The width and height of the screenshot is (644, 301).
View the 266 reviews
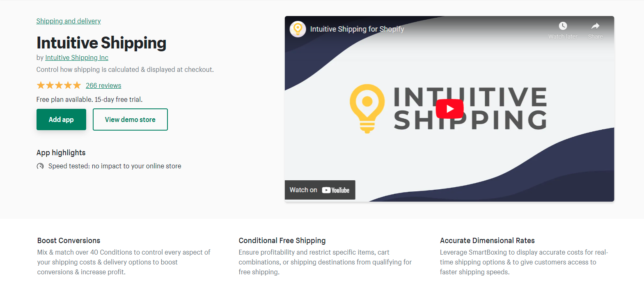click(103, 85)
